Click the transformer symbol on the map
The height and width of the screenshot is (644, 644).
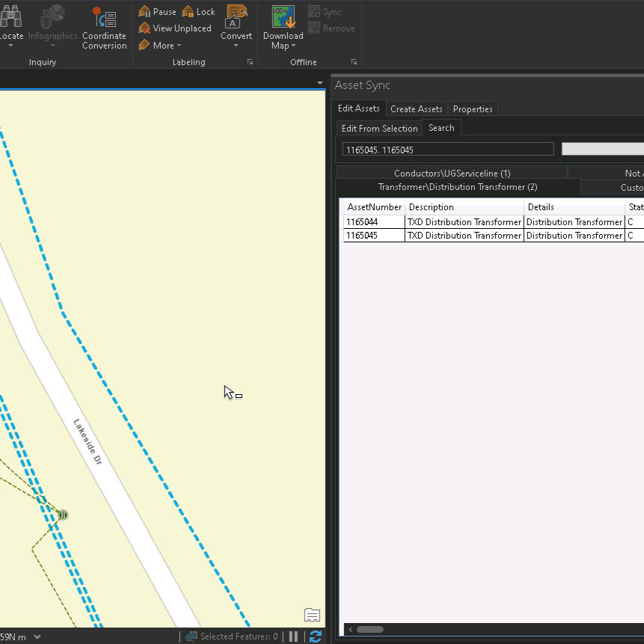click(63, 515)
